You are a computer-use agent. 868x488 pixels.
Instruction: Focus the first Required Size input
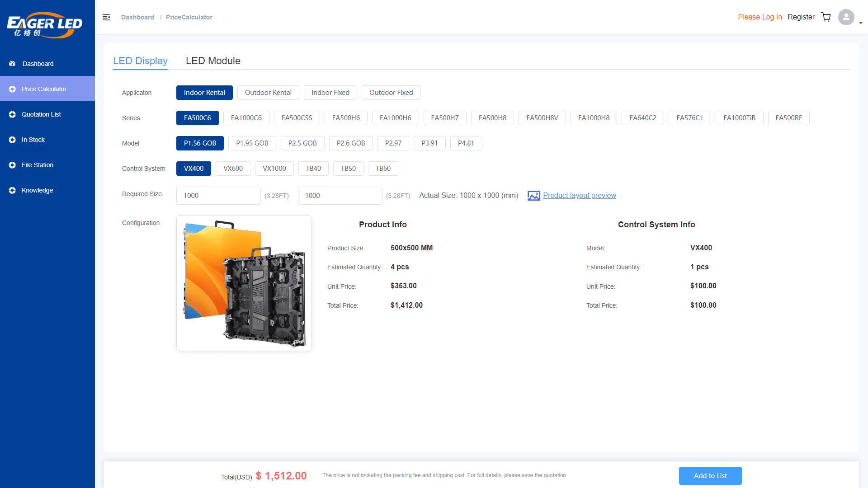[218, 196]
